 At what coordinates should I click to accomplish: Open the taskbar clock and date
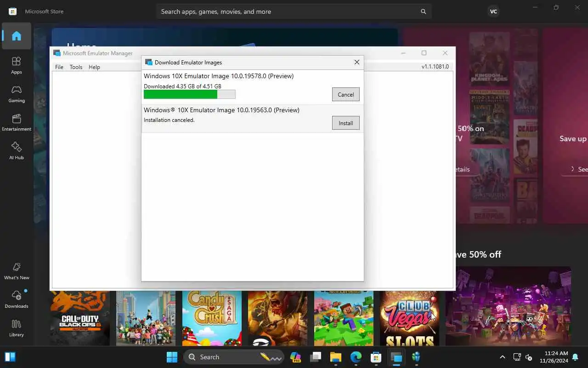click(x=554, y=357)
